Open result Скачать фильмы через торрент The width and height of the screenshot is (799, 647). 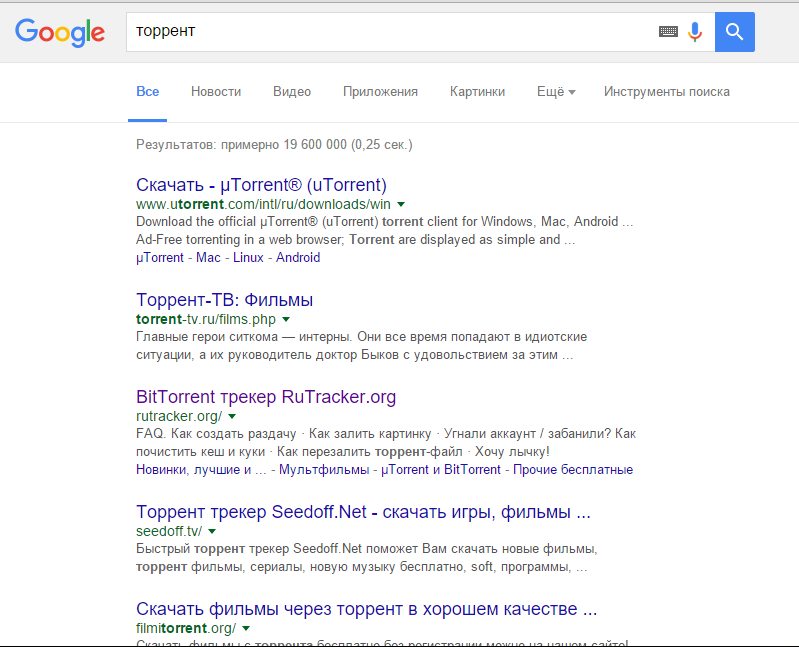366,609
